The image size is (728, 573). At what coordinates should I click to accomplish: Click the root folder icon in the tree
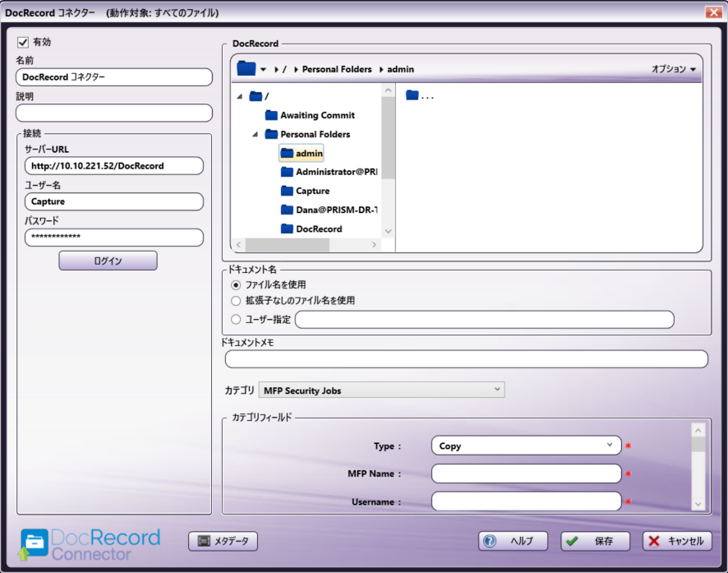(x=256, y=96)
